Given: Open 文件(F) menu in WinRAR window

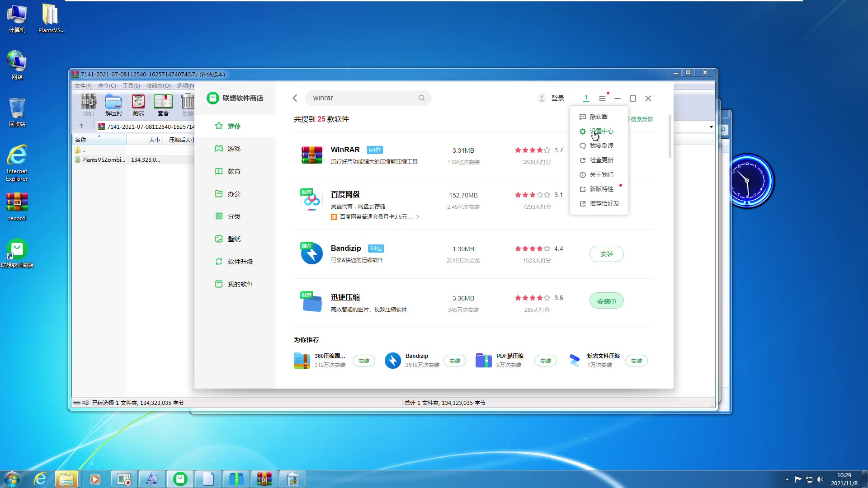Looking at the screenshot, I should pos(83,86).
